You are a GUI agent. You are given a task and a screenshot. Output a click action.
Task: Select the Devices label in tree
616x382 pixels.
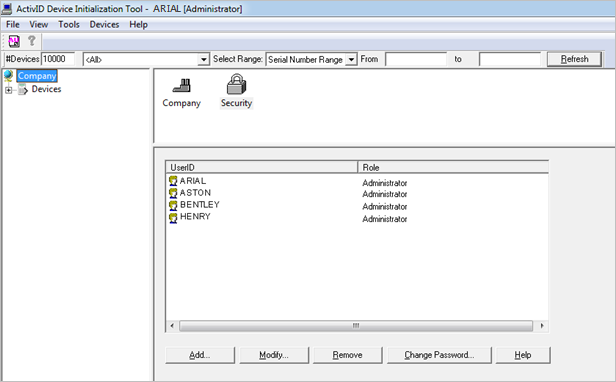point(46,89)
